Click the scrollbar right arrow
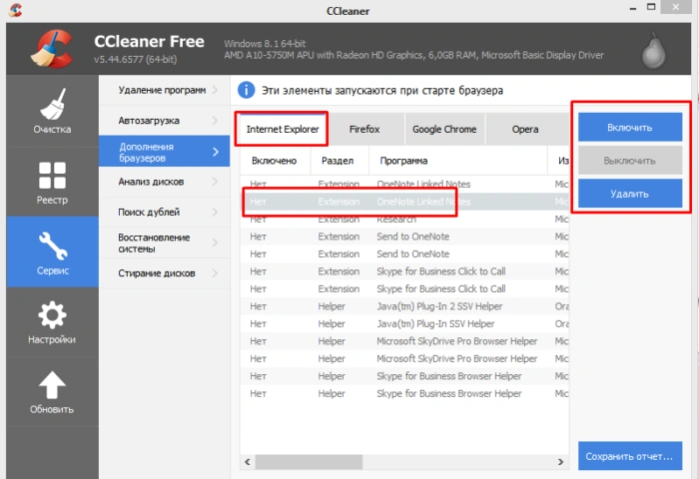 click(x=561, y=462)
